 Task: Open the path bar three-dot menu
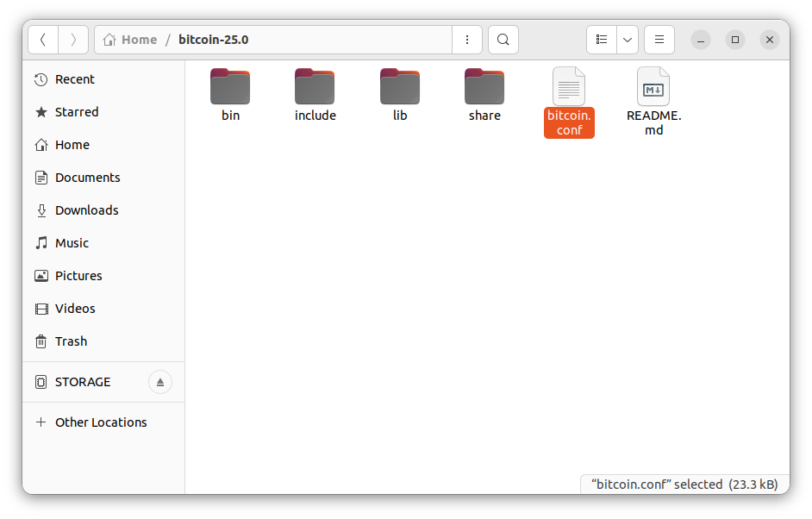tap(467, 40)
